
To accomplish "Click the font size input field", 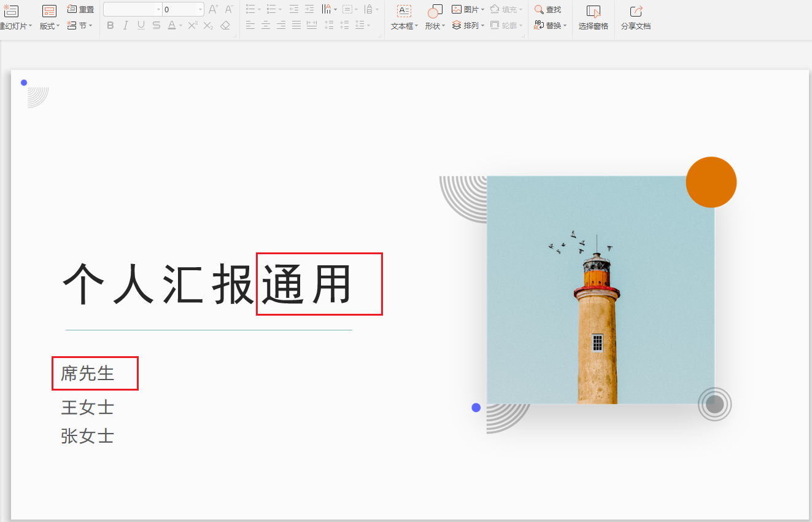I will click(181, 9).
